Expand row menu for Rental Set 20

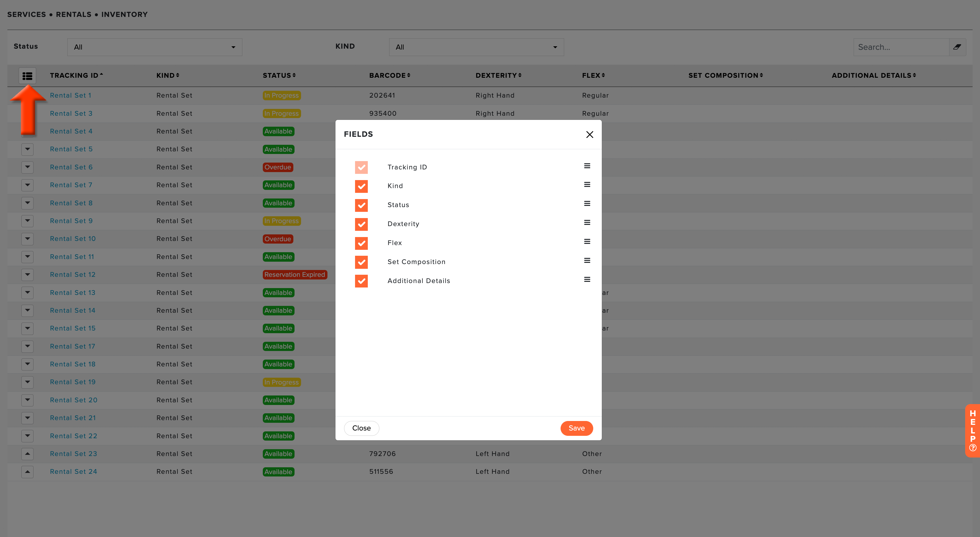27,400
